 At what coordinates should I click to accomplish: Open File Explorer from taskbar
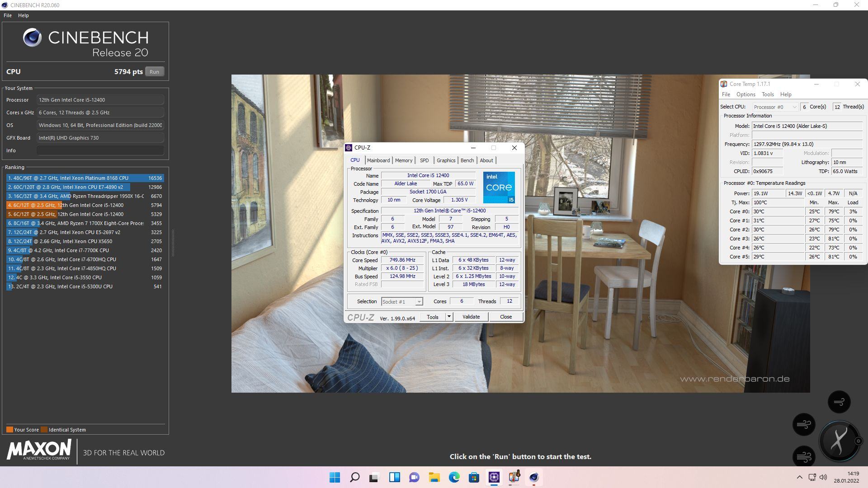[434, 477]
